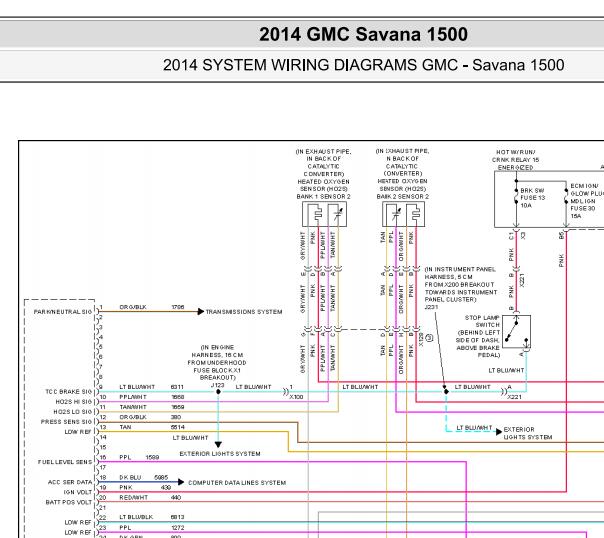The image size is (604, 538).
Task: Click the 'TRANSMISSIONS SYSTEM' label
Action: coord(244,312)
